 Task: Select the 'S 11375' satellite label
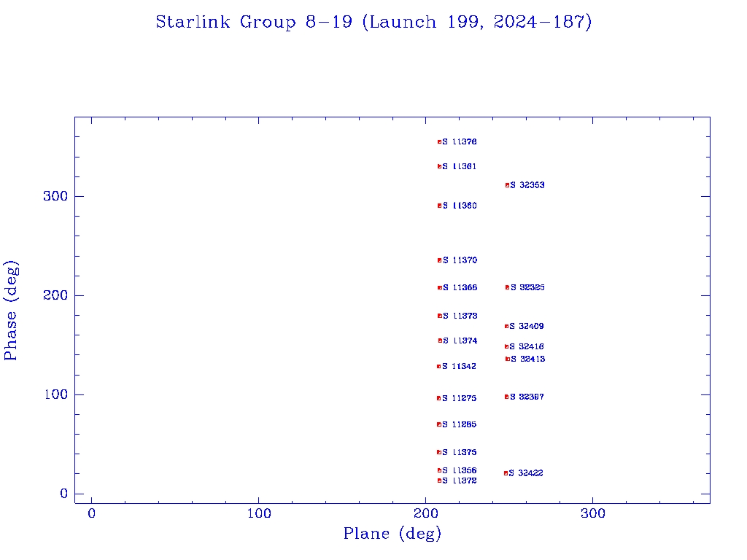pyautogui.click(x=460, y=452)
